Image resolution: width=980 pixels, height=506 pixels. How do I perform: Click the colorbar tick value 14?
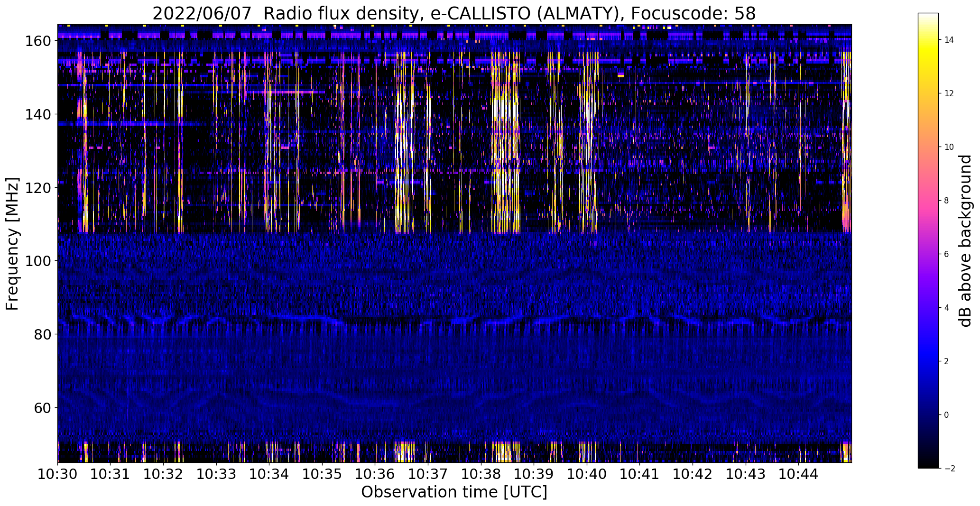(949, 40)
